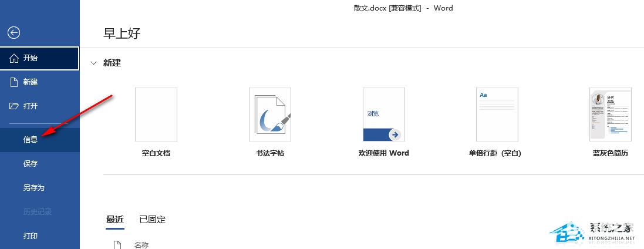Collapse the 新建 section chevron
The width and height of the screenshot is (644, 249).
pyautogui.click(x=94, y=63)
